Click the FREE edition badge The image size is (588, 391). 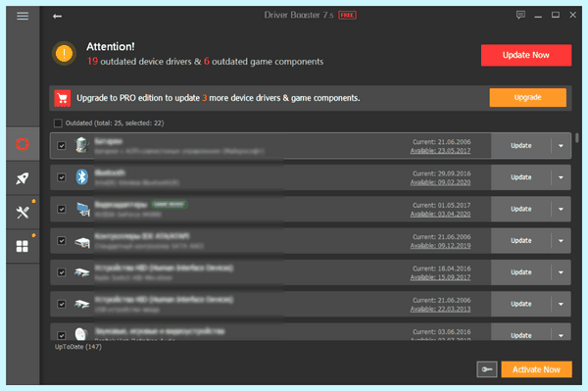(347, 16)
